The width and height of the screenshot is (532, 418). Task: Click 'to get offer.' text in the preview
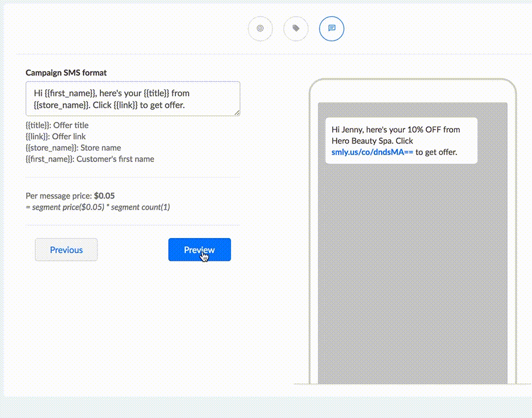coord(437,152)
